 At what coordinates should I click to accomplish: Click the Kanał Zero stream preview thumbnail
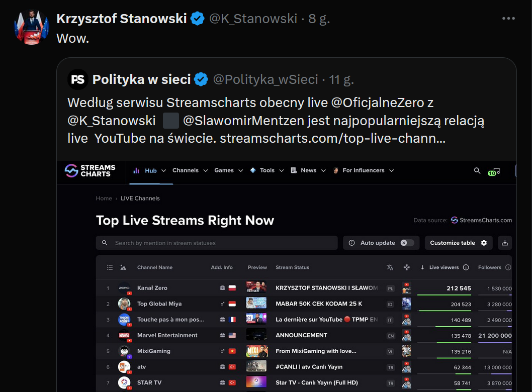coord(256,288)
